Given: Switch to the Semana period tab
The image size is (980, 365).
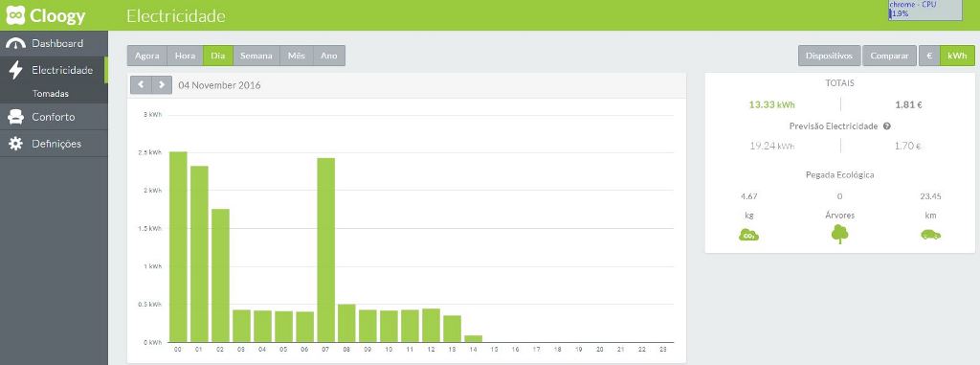Looking at the screenshot, I should 256,56.
